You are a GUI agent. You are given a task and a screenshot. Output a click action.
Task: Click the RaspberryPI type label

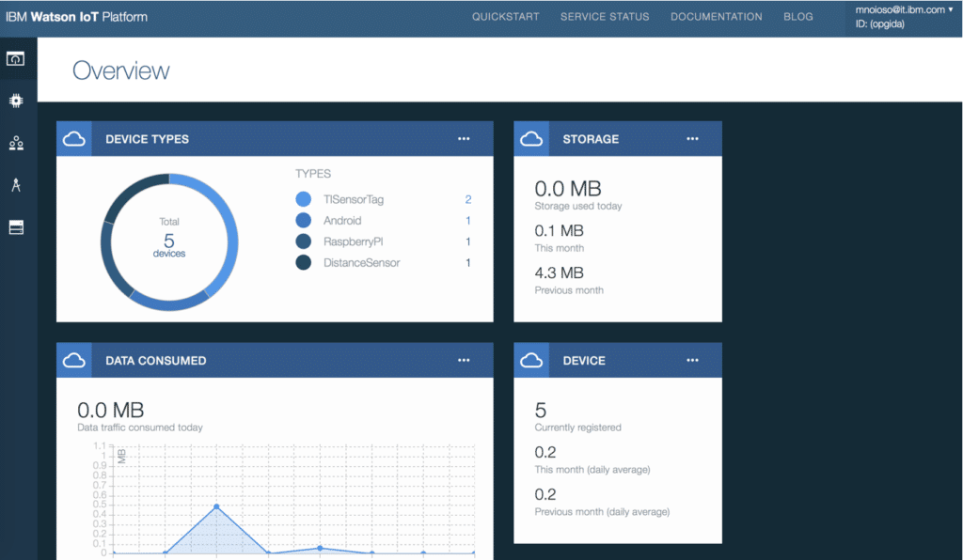click(x=354, y=241)
